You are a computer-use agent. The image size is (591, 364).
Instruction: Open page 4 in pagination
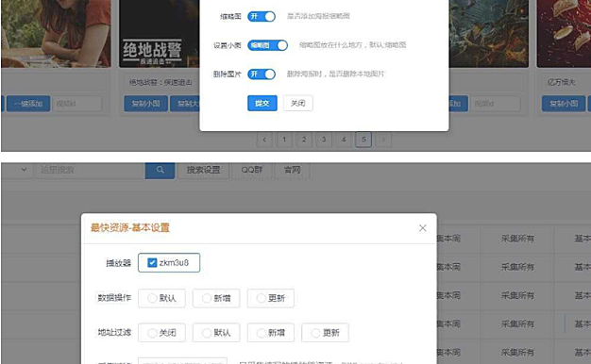(344, 140)
